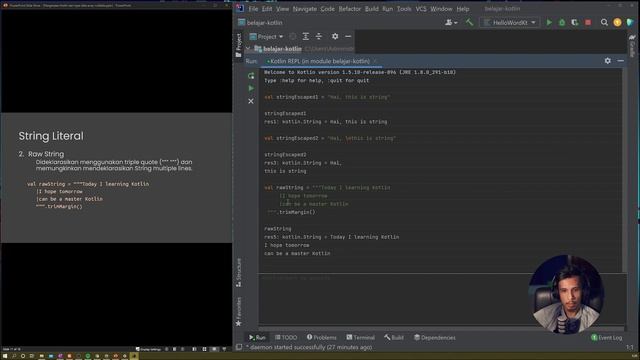Open the Structure side tool window

pos(239,272)
